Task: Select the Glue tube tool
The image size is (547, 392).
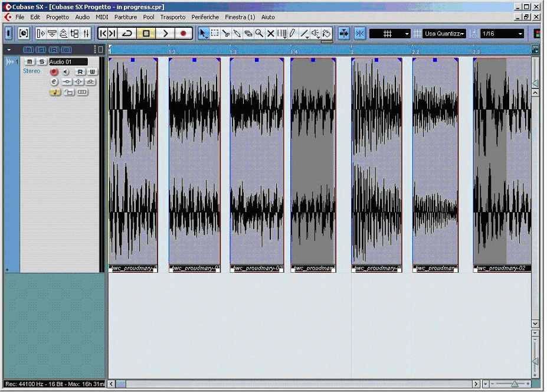Action: (x=237, y=34)
